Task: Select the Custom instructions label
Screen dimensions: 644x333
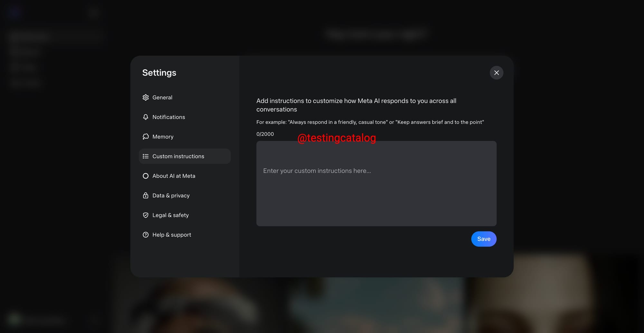Action: (178, 156)
